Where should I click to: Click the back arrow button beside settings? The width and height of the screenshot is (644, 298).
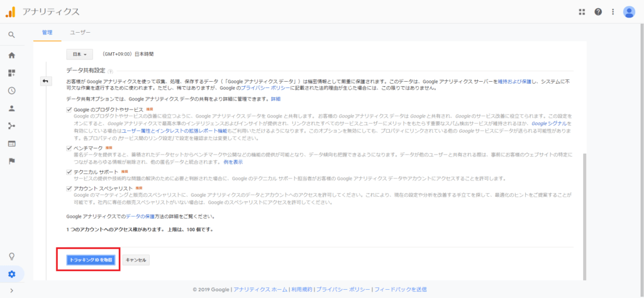[45, 81]
